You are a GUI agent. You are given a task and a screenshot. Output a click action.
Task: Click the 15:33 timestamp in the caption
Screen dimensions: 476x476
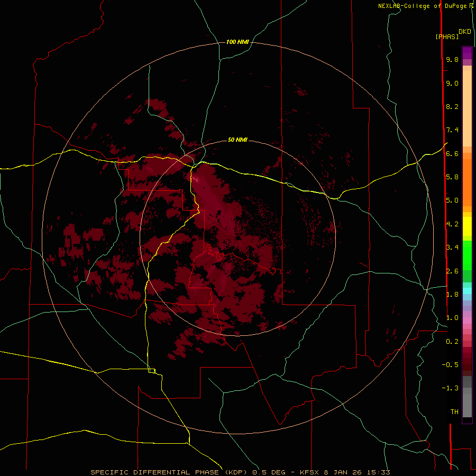pos(379,472)
